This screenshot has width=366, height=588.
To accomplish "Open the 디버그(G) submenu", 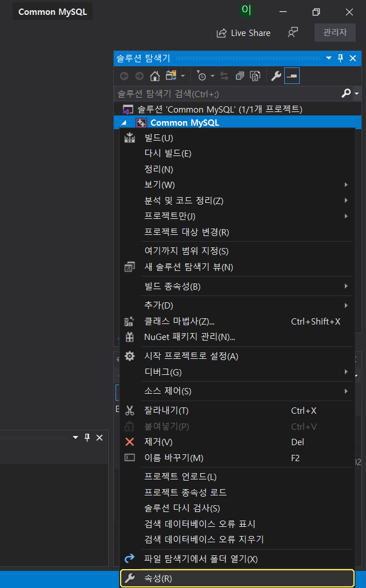I will click(237, 372).
